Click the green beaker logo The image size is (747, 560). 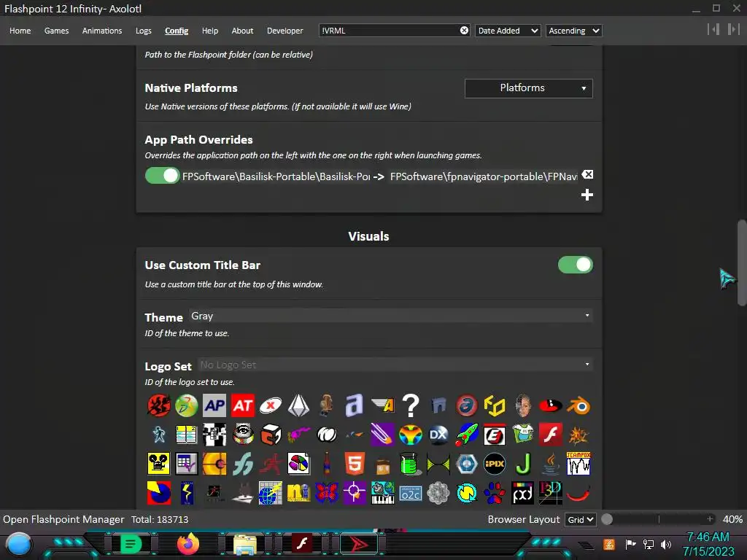pos(410,463)
